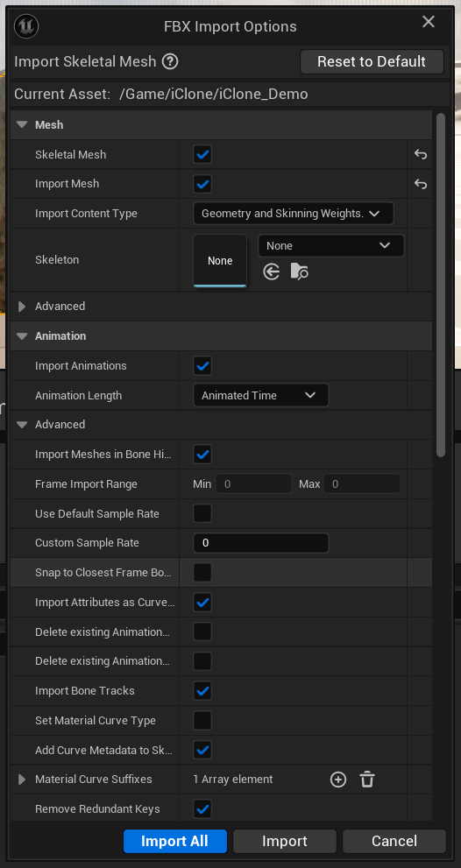Viewport: 461px width, 868px height.
Task: Click the Reset to Default button
Action: tap(372, 61)
